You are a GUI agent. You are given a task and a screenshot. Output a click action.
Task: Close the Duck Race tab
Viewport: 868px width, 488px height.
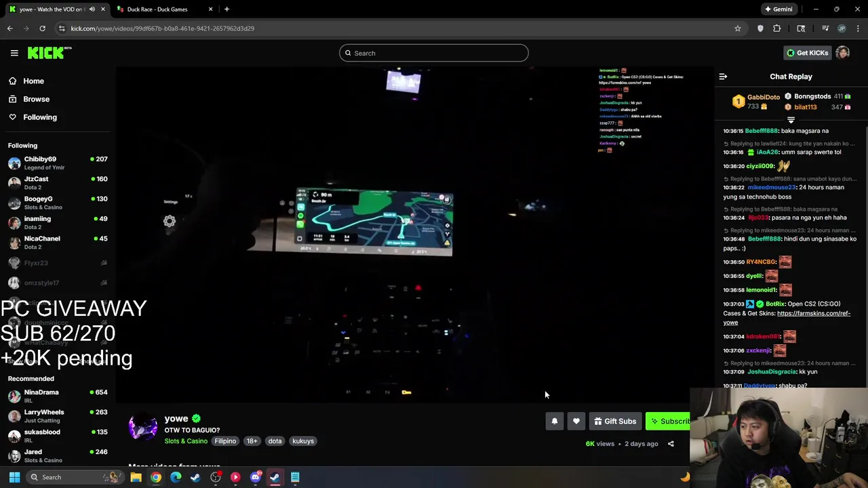[x=210, y=9]
